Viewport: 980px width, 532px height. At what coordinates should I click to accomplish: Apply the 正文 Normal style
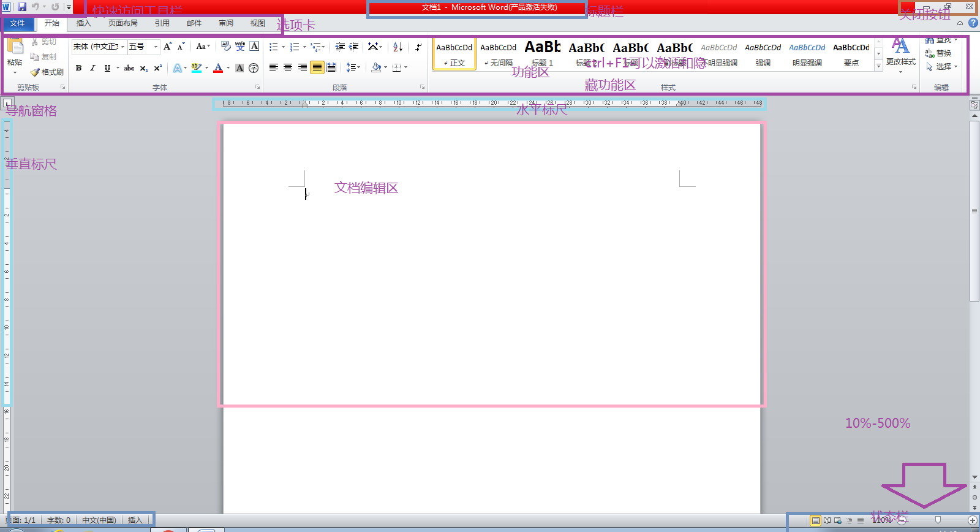(x=454, y=54)
